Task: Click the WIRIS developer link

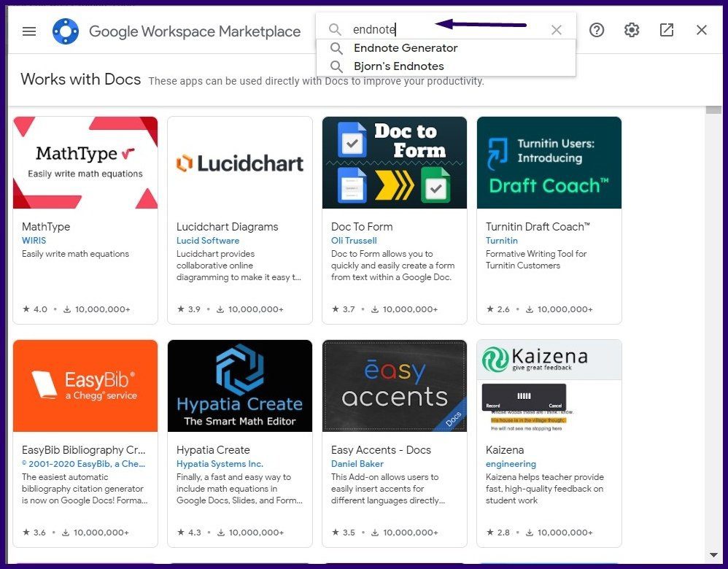Action: pyautogui.click(x=34, y=241)
